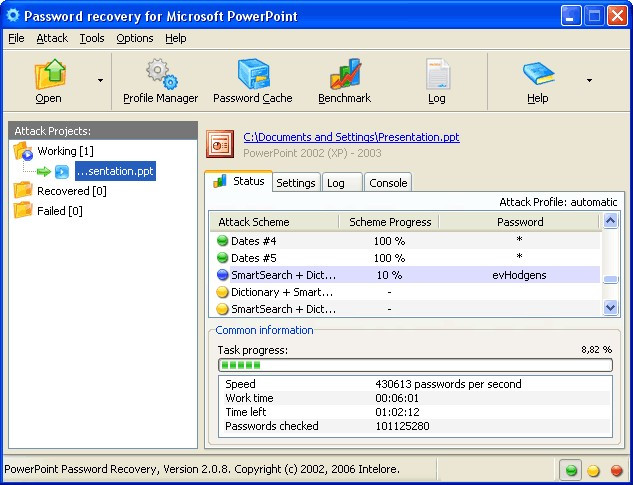Screen dimensions: 633x485
Task: Click the Working folder icon
Action: point(23,151)
